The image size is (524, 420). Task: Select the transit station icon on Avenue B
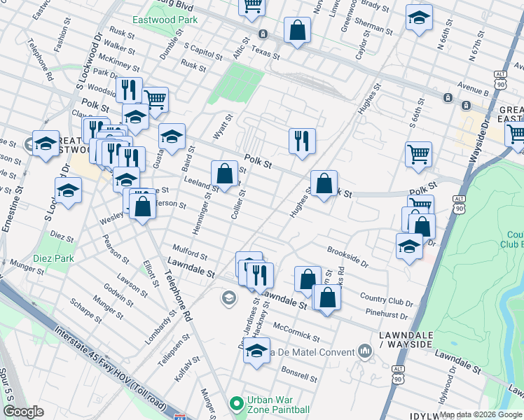448,98
